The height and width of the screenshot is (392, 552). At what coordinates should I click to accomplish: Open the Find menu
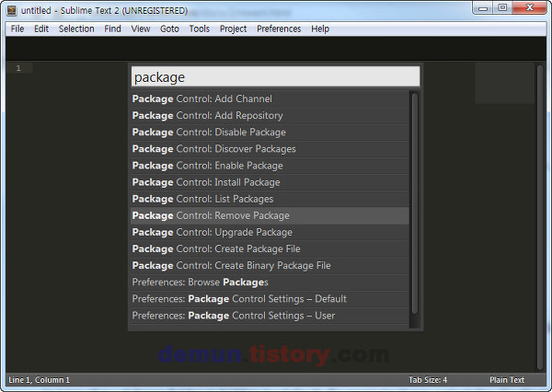pyautogui.click(x=112, y=29)
